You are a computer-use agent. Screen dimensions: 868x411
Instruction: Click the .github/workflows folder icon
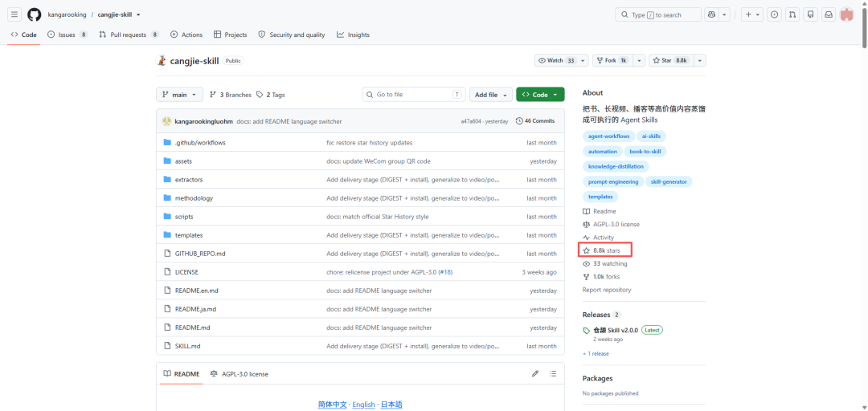[x=168, y=143]
